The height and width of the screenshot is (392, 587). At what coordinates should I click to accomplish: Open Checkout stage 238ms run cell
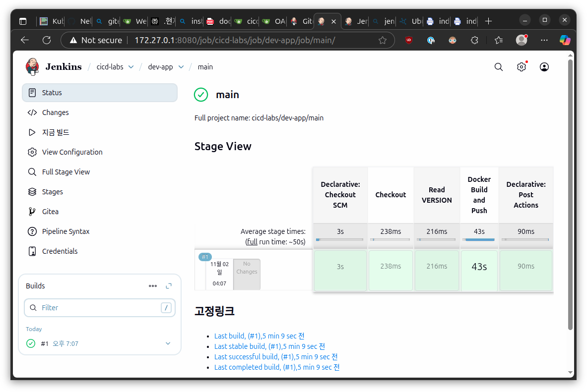click(x=391, y=271)
